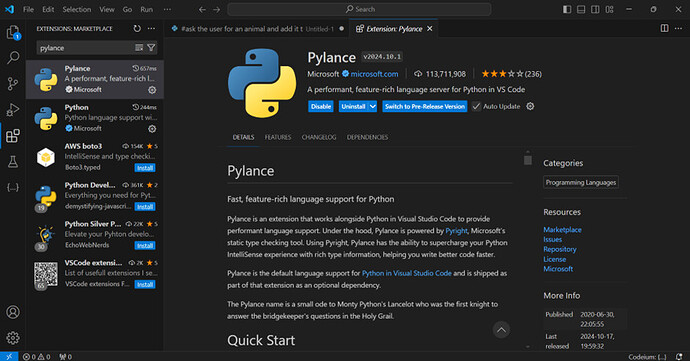690x361 pixels.
Task: Open Run and Debug view
Action: coord(13,110)
